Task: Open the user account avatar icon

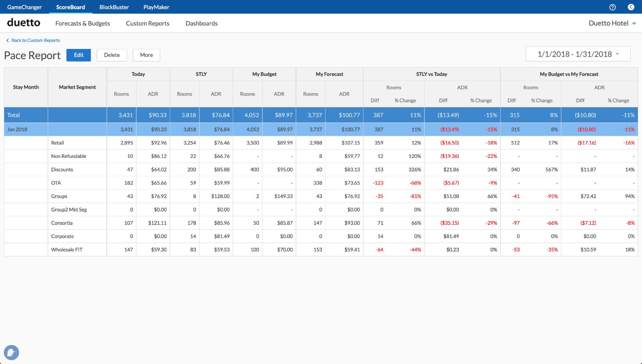Action: [631, 7]
